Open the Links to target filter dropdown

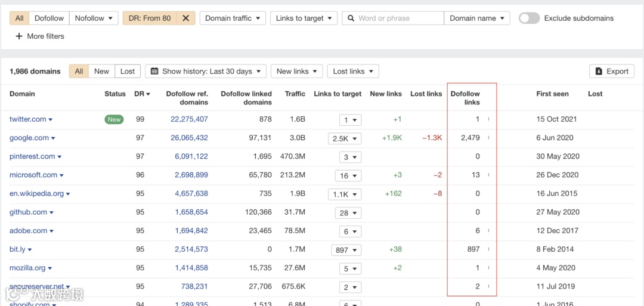[304, 18]
